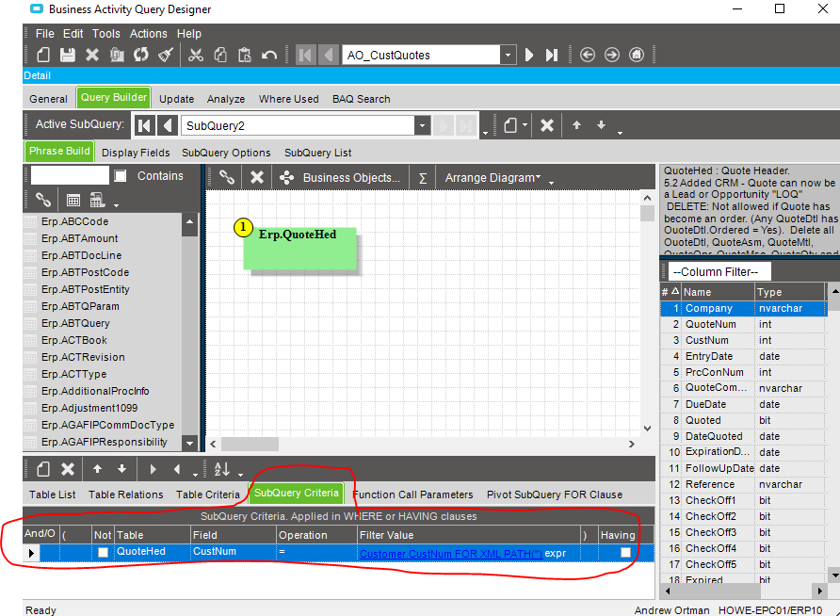The height and width of the screenshot is (616, 840).
Task: Open the Help menu
Action: coord(189,33)
